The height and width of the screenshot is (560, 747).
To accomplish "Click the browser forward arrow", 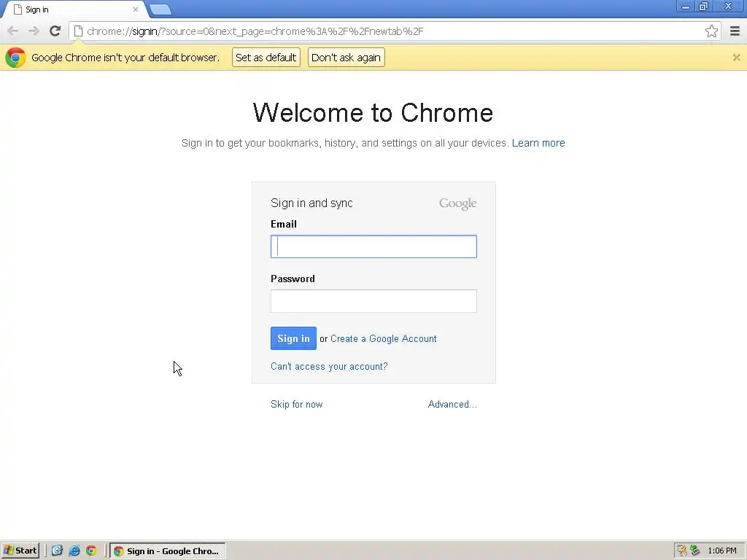I will pos(34,31).
